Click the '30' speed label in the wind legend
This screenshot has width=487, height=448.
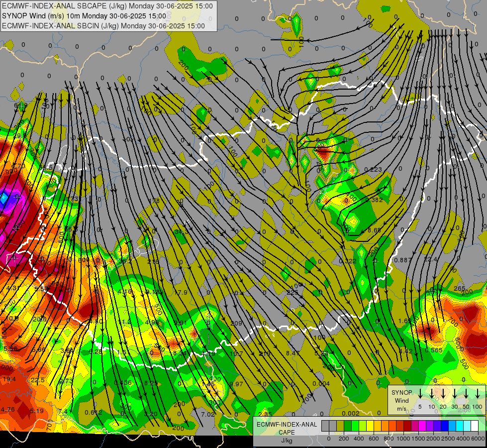454,407
